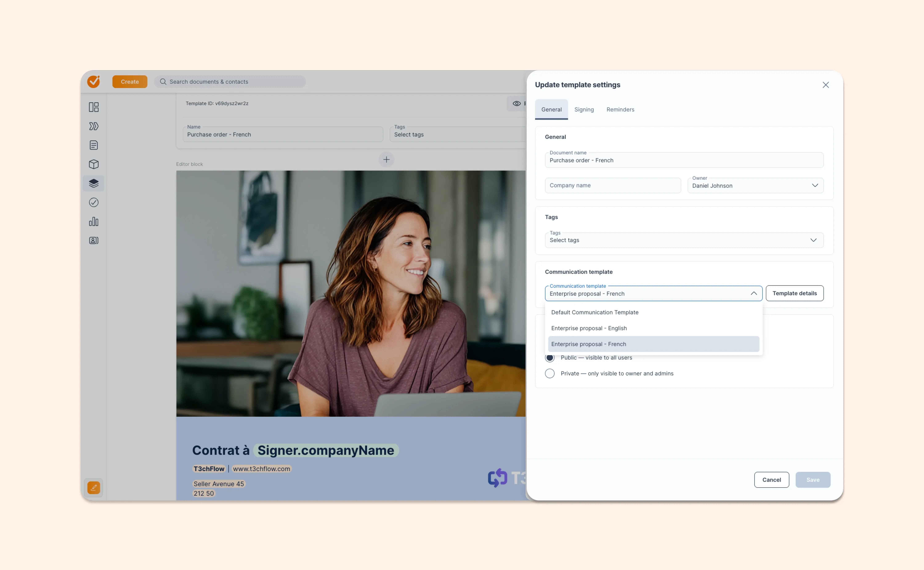Choose Enterprise proposal - French option in list

654,344
